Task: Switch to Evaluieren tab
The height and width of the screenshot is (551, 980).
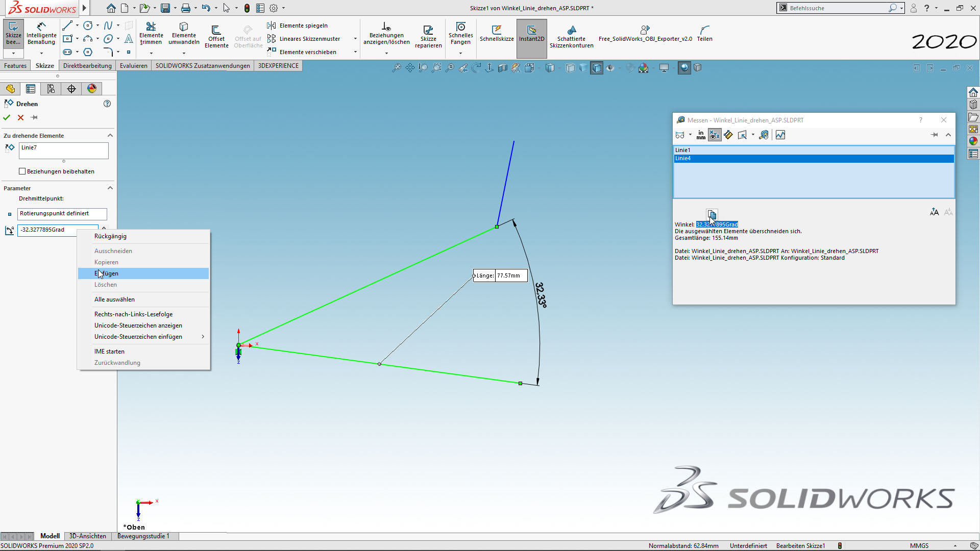Action: [x=134, y=66]
